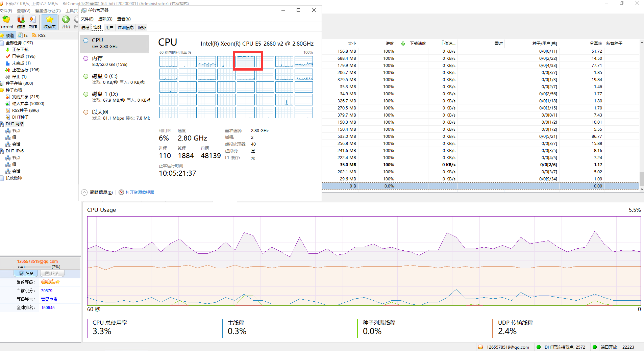Click the Torrent open icon in BitComet toolbar
Viewport: 644px width, 351px height.
6,22
